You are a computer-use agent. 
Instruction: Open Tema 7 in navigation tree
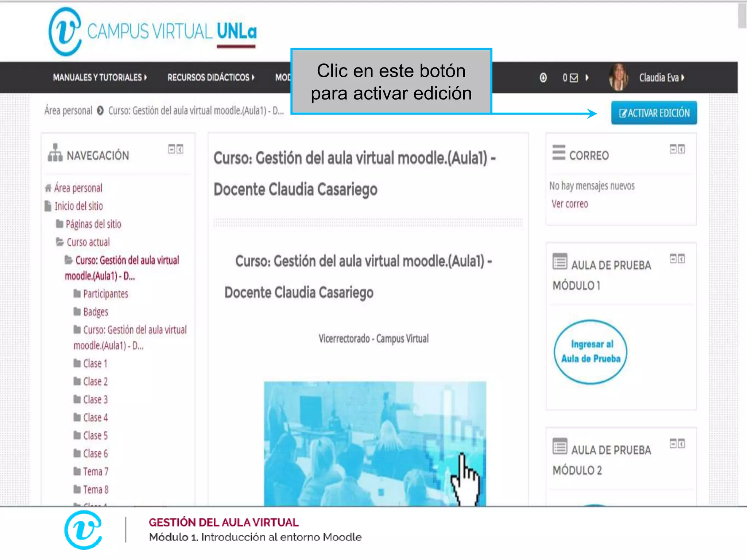click(96, 471)
